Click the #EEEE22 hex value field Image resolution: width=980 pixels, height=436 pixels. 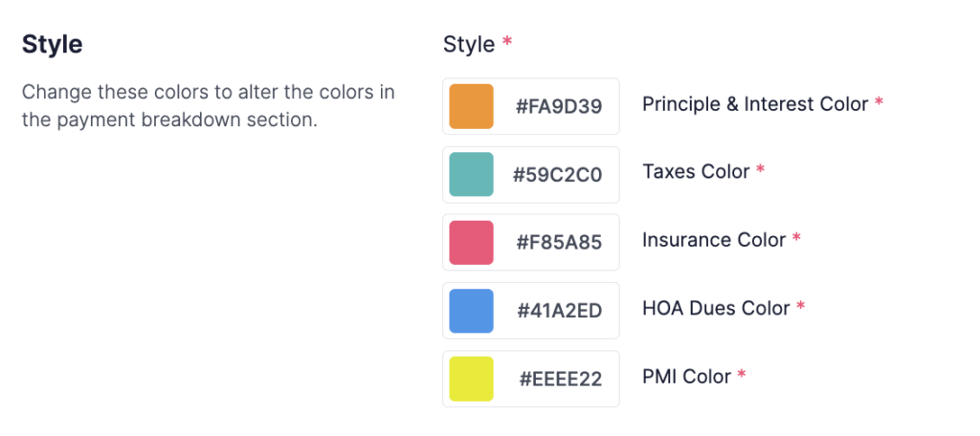coord(560,379)
